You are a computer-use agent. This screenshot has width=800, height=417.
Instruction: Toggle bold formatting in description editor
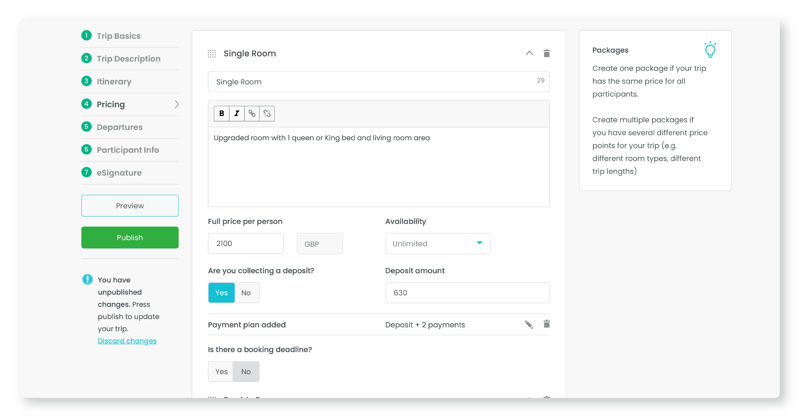221,113
